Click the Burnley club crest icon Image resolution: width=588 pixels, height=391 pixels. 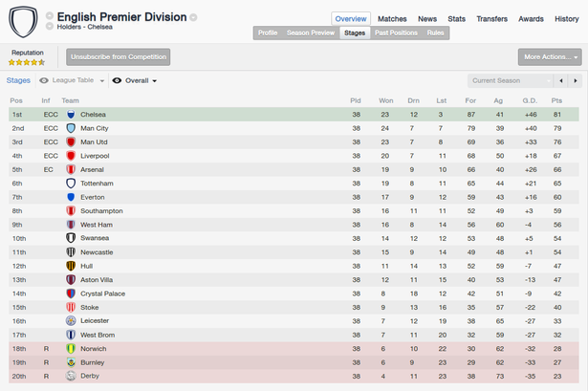click(x=71, y=362)
